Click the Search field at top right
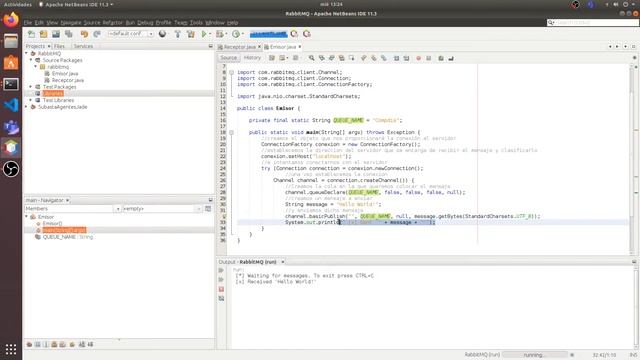This screenshot has width=640, height=360. (x=593, y=22)
